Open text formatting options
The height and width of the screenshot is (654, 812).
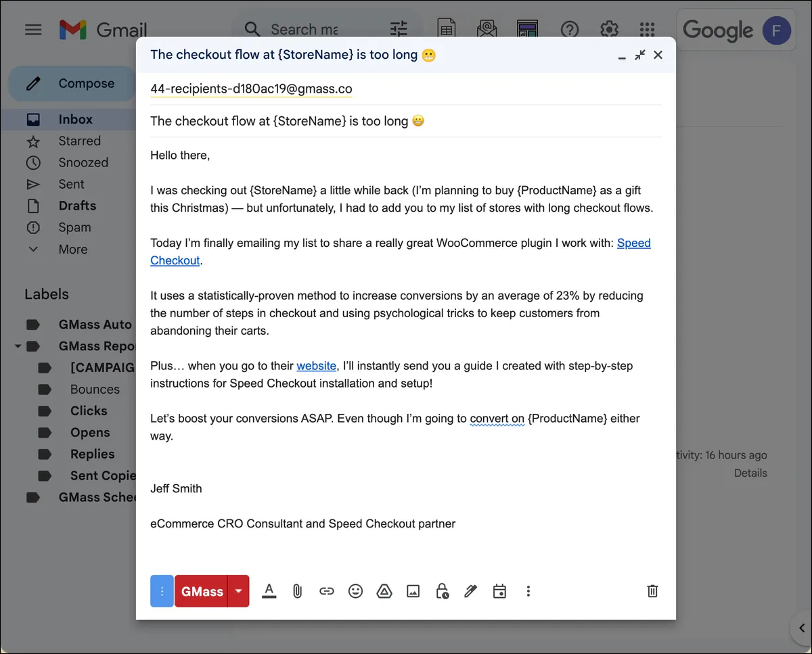(269, 591)
